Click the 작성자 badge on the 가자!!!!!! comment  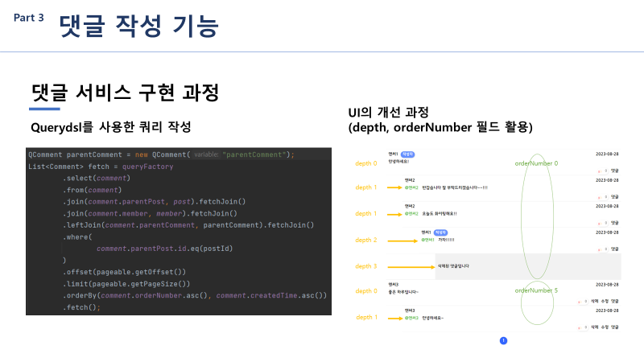[440, 232]
